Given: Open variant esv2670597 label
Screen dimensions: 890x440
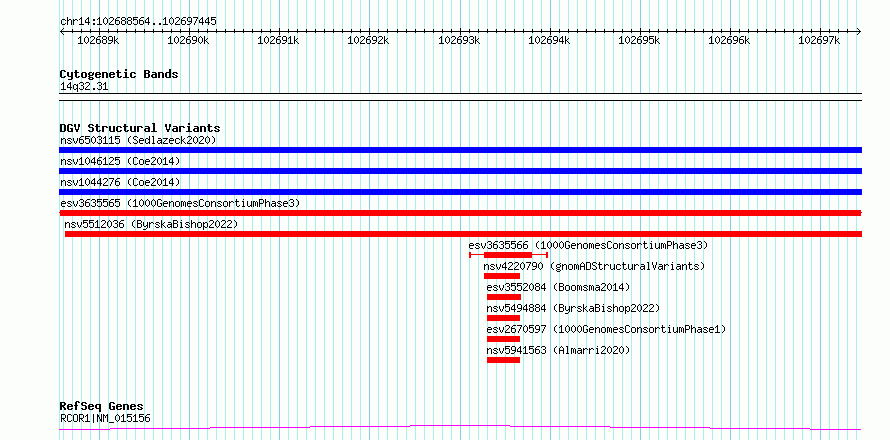Looking at the screenshot, I should [606, 329].
